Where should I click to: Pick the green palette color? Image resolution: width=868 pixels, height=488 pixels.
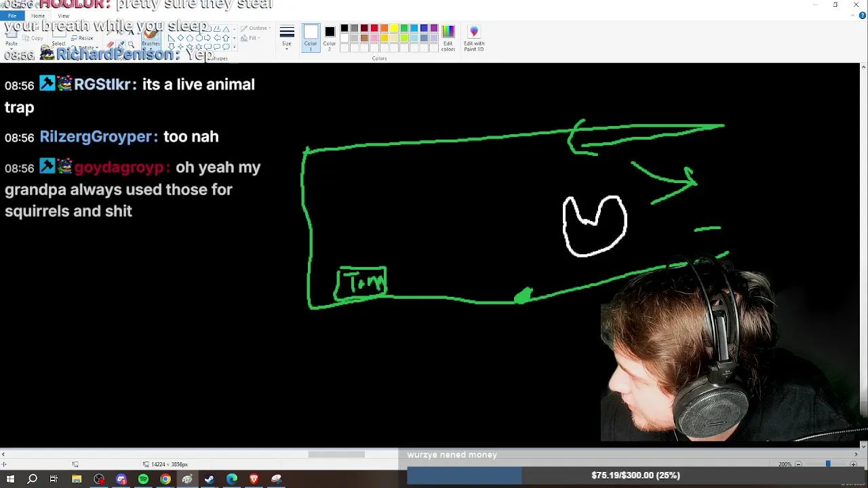[x=404, y=28]
